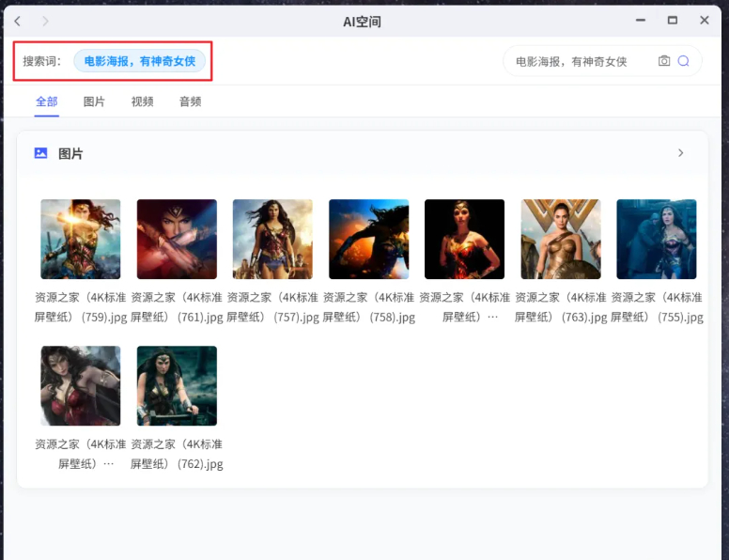729x560 pixels.
Task: Open image search via camera icon
Action: tap(664, 61)
